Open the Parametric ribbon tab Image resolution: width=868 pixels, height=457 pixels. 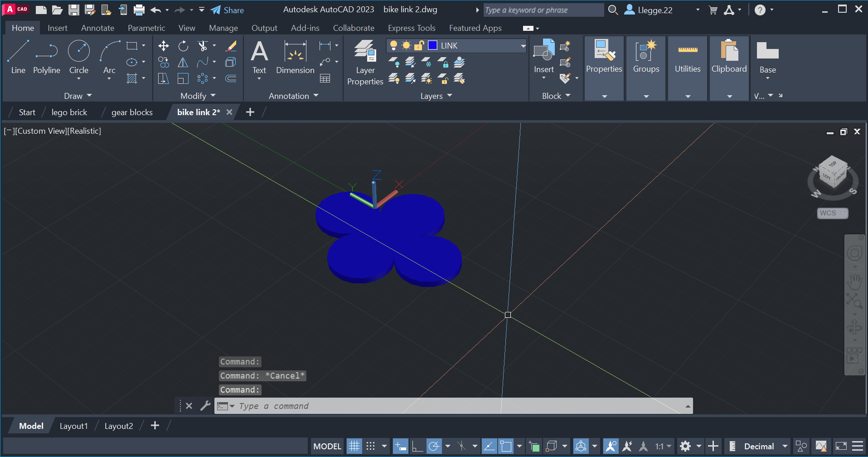click(146, 28)
